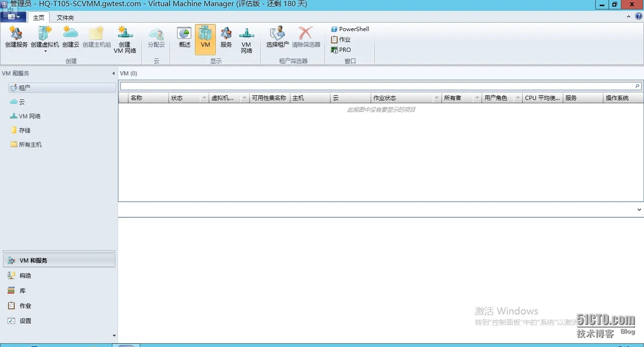644x347 pixels.
Task: Switch display to VM 网络 in ribbon
Action: [246, 40]
